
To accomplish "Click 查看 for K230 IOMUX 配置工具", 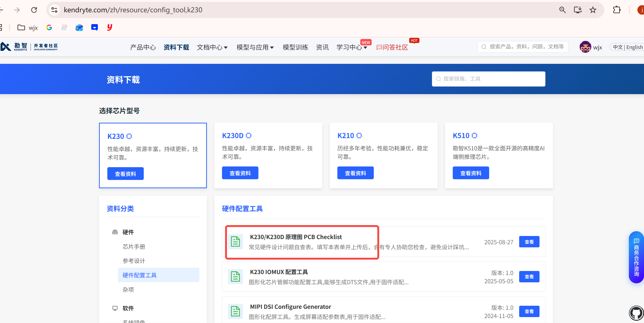I will 529,276.
